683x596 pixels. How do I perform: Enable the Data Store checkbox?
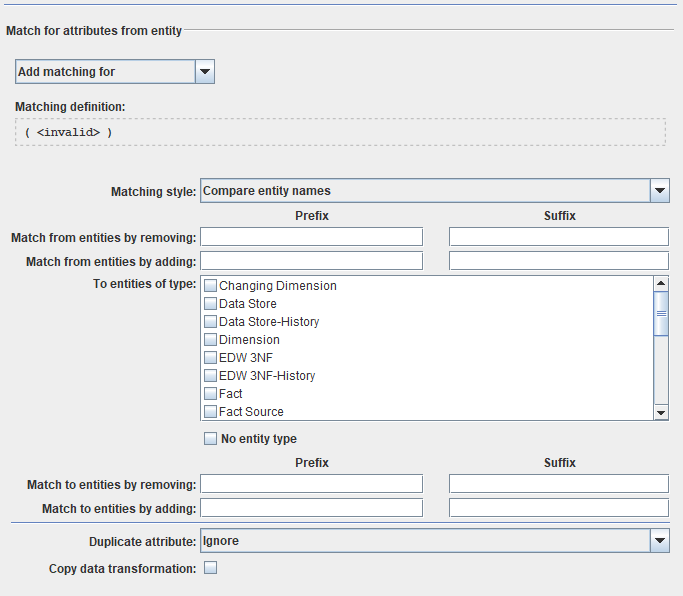click(211, 304)
